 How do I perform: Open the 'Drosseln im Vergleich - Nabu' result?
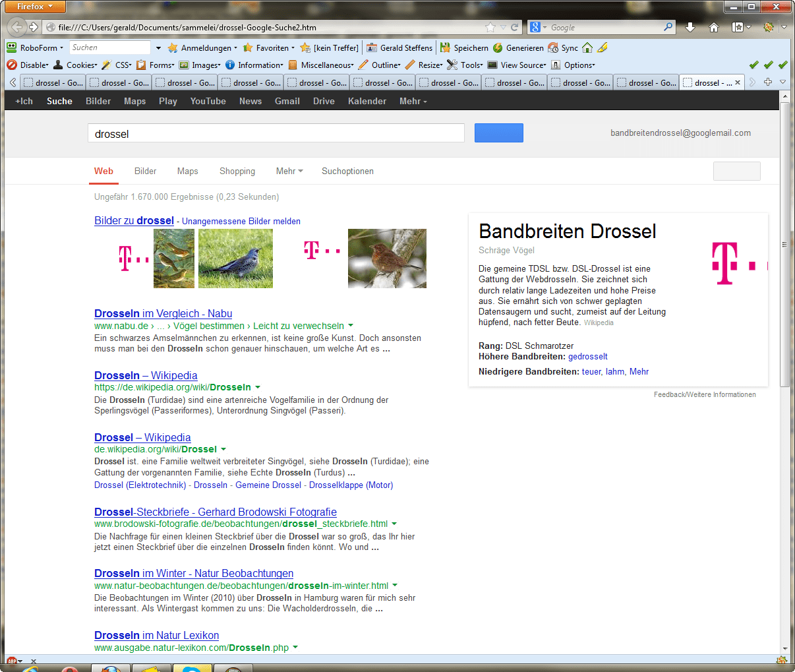[x=163, y=313]
